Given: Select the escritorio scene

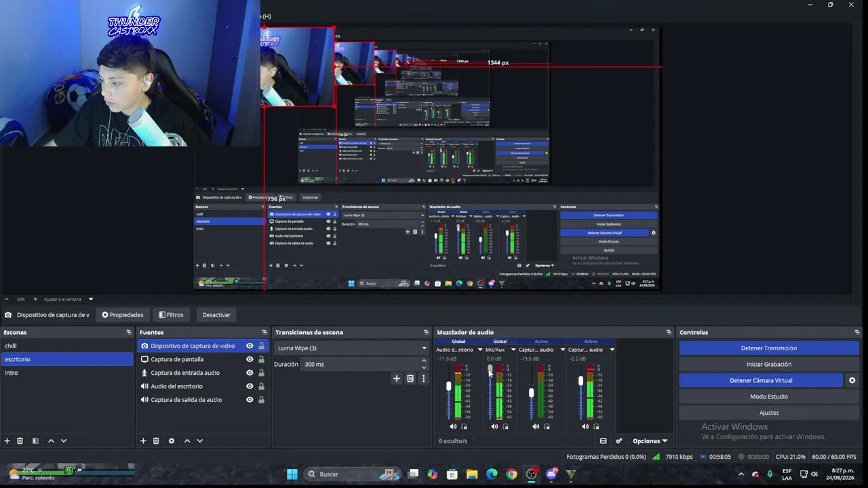Looking at the screenshot, I should (x=67, y=359).
